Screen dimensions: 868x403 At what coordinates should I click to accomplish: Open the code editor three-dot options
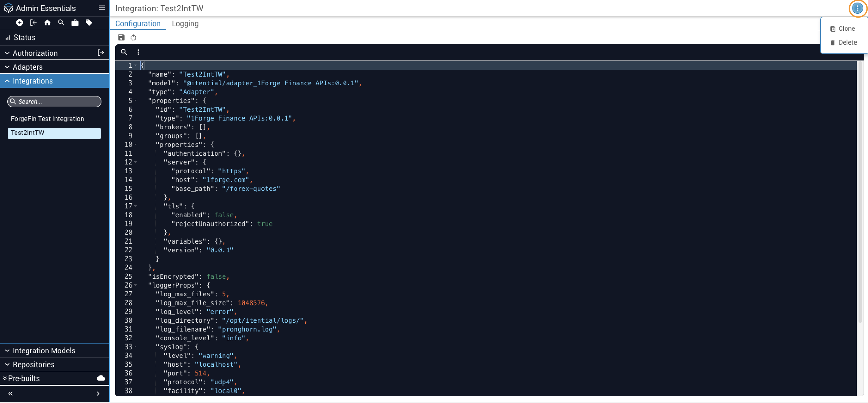[138, 52]
